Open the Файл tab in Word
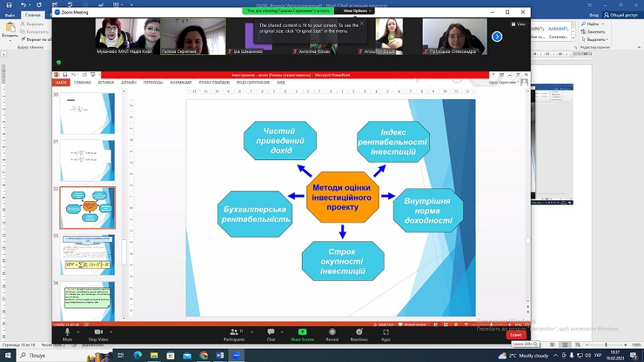The width and height of the screenshot is (644, 362). point(10,15)
